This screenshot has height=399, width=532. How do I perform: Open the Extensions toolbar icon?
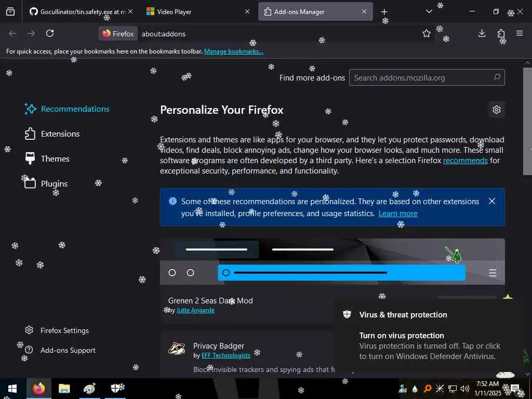[x=501, y=33]
